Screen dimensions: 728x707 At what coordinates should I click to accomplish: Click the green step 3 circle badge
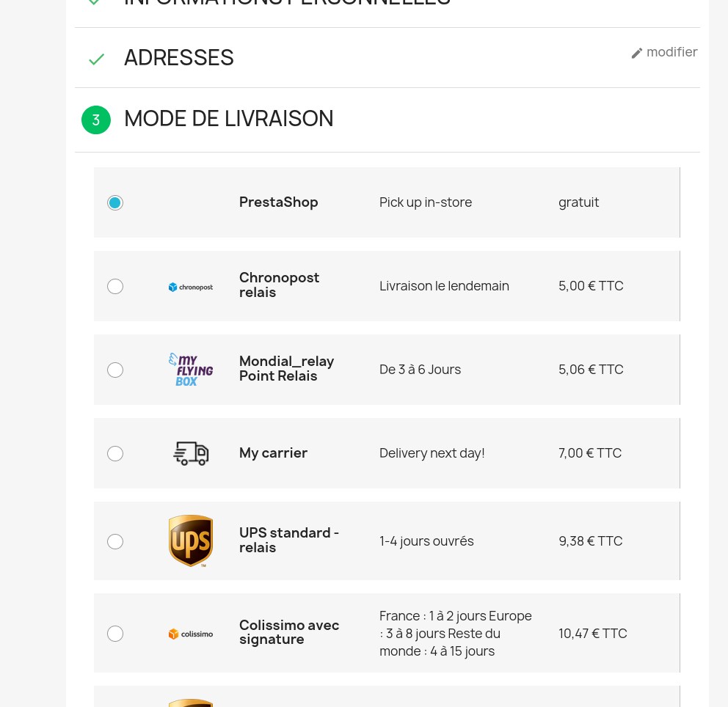pyautogui.click(x=96, y=120)
